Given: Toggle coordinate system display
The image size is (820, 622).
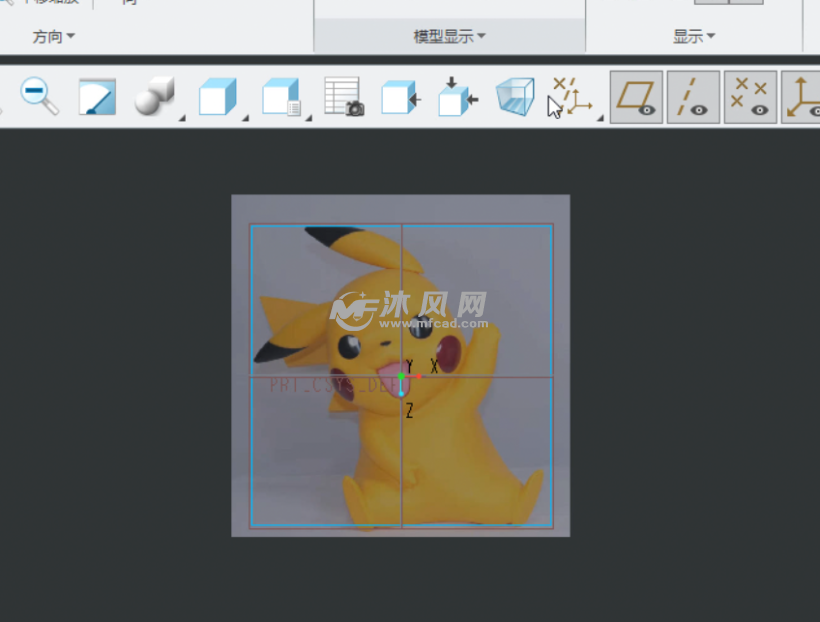Looking at the screenshot, I should click(x=801, y=97).
